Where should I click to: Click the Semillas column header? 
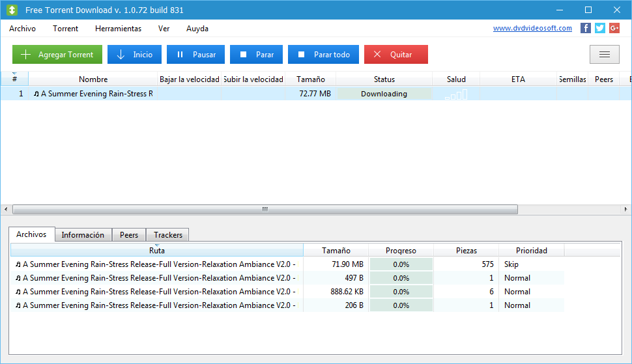click(x=572, y=79)
